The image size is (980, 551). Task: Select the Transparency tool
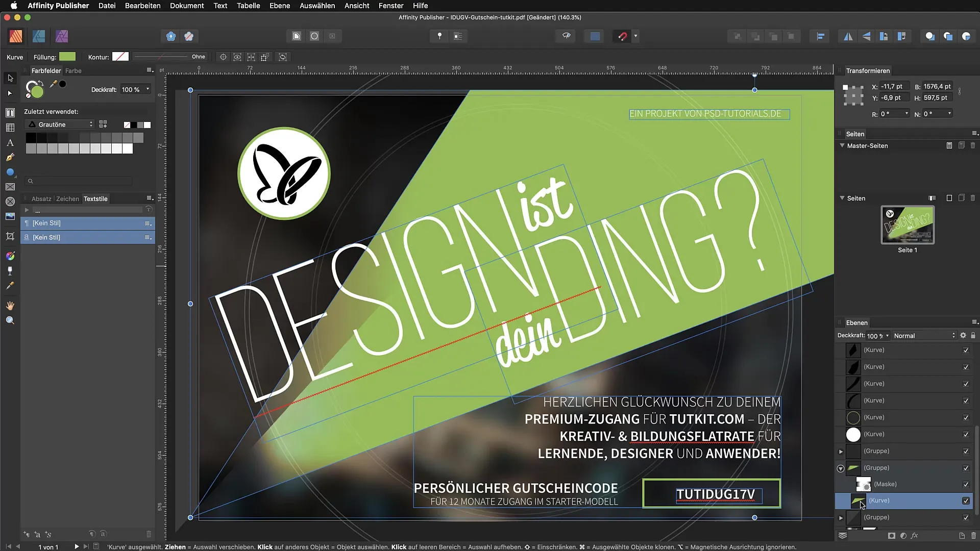pos(10,271)
